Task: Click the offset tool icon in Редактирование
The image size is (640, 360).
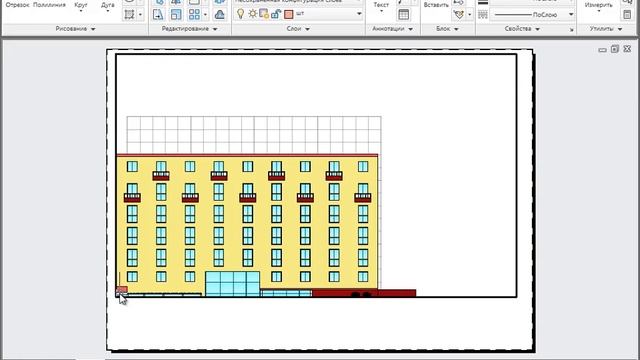Action: [220, 15]
